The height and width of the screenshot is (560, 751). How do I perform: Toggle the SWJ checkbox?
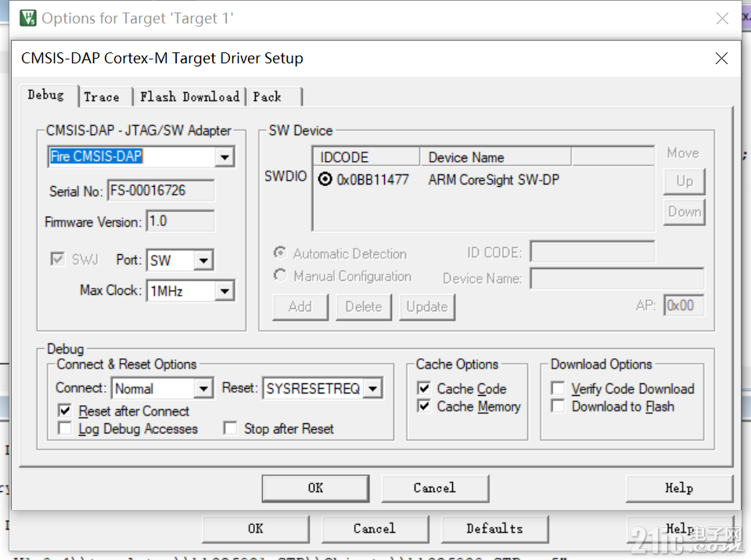click(x=57, y=259)
